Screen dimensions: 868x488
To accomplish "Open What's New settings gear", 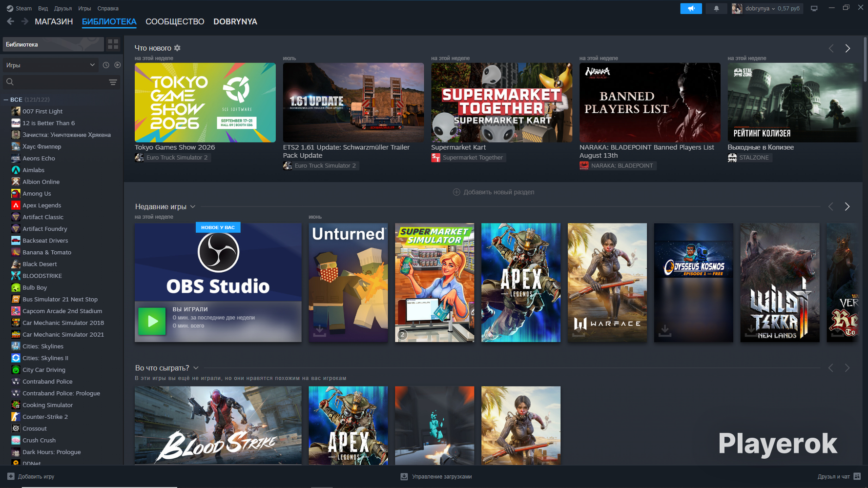I will click(177, 48).
